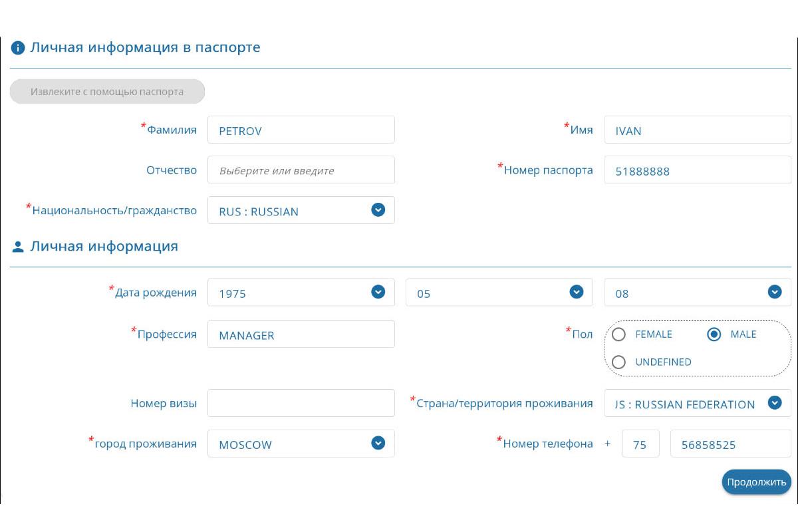The height and width of the screenshot is (532, 798).
Task: Click the Профессия field with MANAGER
Action: (301, 334)
